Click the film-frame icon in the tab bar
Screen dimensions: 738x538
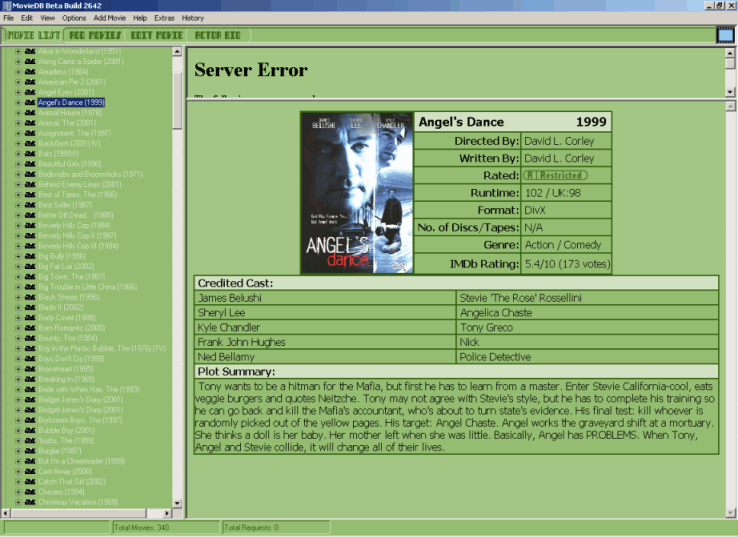point(725,35)
